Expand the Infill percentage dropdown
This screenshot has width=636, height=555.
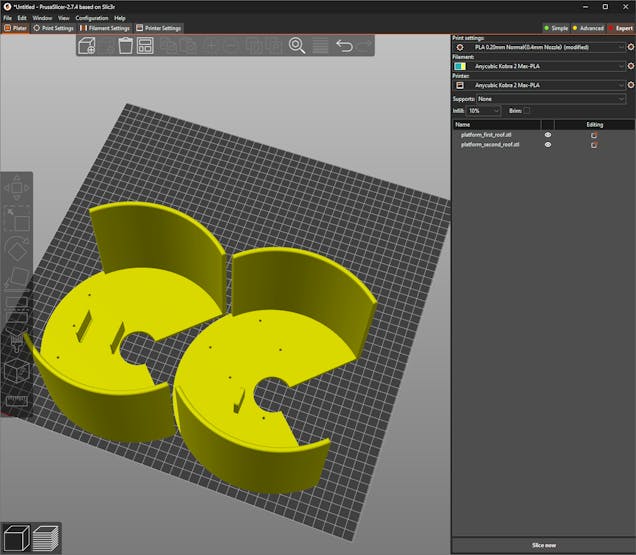pyautogui.click(x=484, y=111)
